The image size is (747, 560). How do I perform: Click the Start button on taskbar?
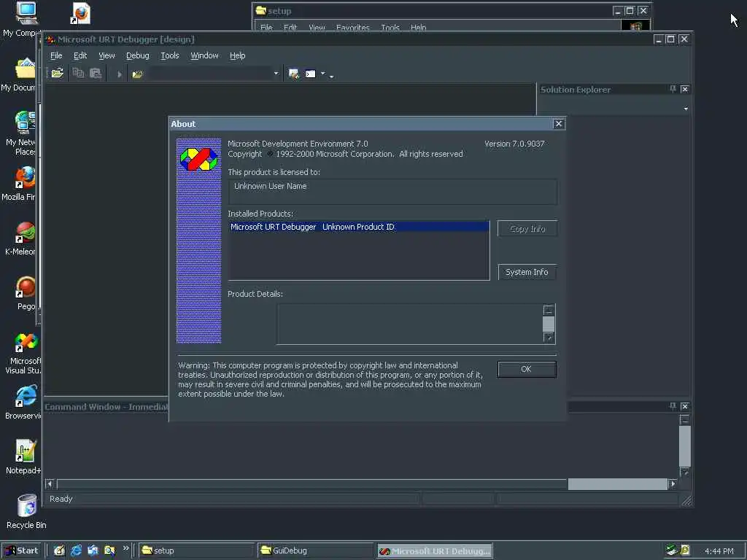(x=21, y=551)
